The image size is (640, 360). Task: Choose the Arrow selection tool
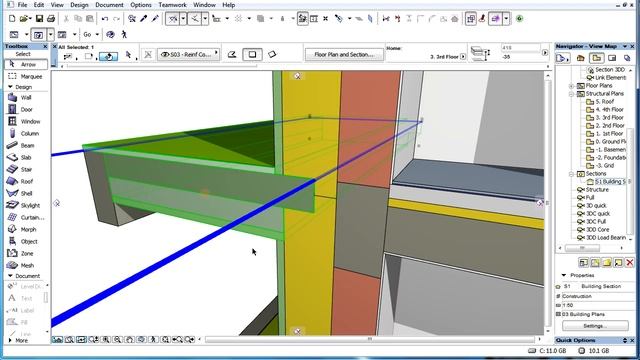pyautogui.click(x=26, y=64)
